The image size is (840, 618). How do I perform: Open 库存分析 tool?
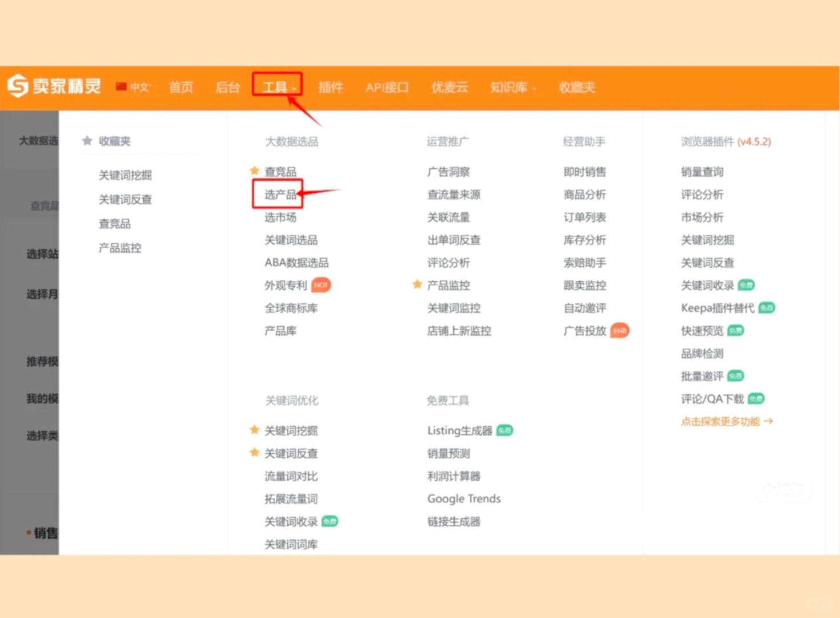click(585, 240)
